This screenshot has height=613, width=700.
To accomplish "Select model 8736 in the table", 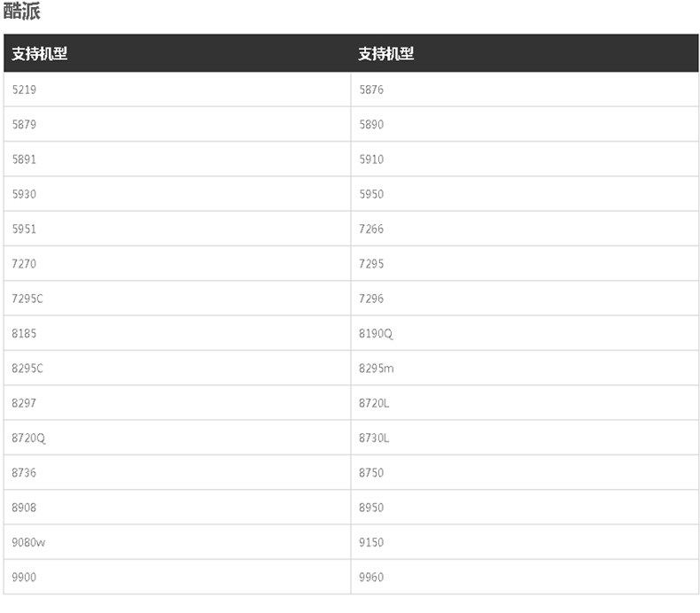I will (25, 473).
